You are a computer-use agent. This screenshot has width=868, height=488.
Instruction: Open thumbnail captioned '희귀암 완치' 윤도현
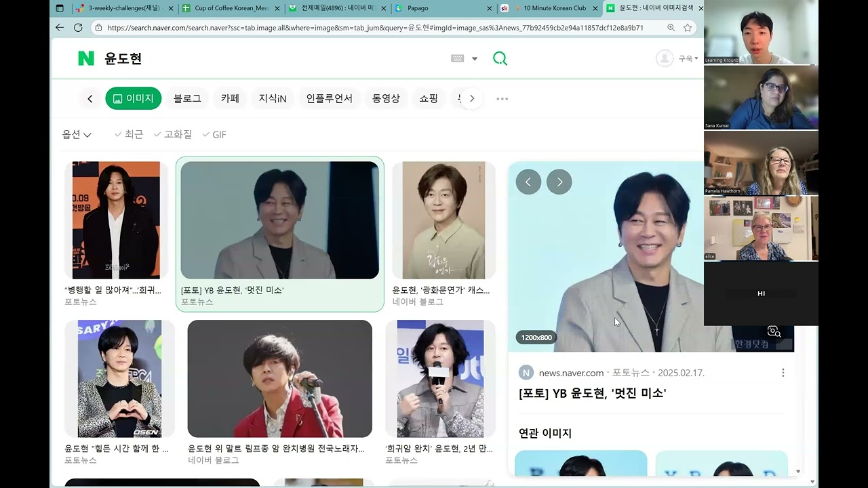[x=441, y=379]
